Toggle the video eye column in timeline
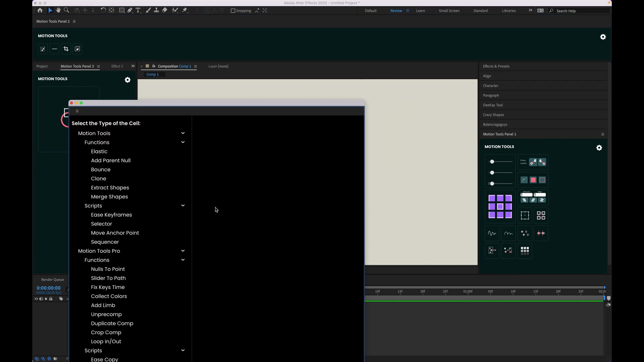 pyautogui.click(x=36, y=299)
